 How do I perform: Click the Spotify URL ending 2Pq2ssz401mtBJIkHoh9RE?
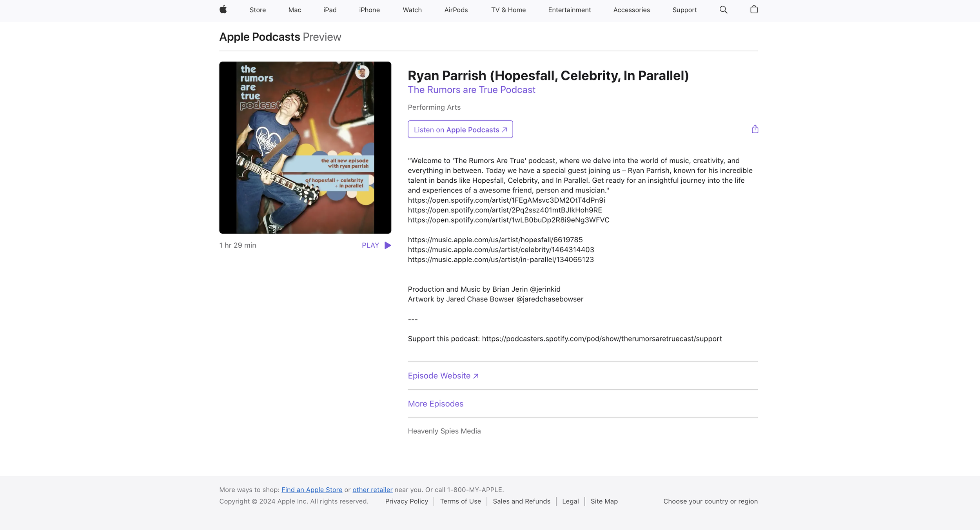505,210
